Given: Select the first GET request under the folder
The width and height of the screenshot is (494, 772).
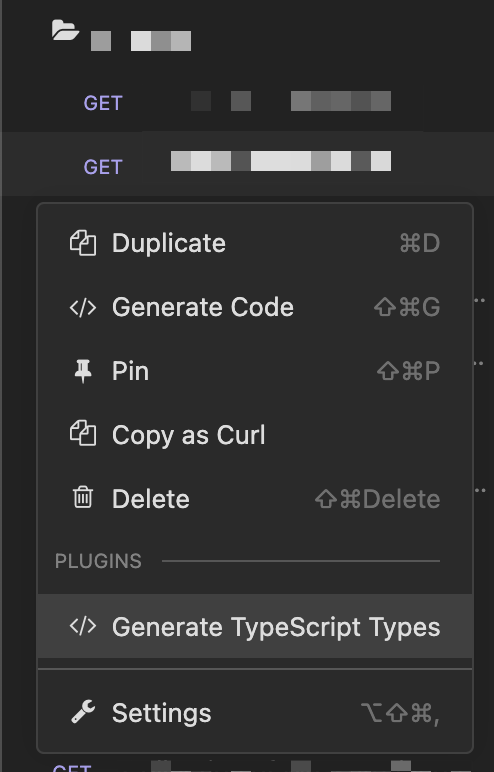Looking at the screenshot, I should tap(248, 102).
